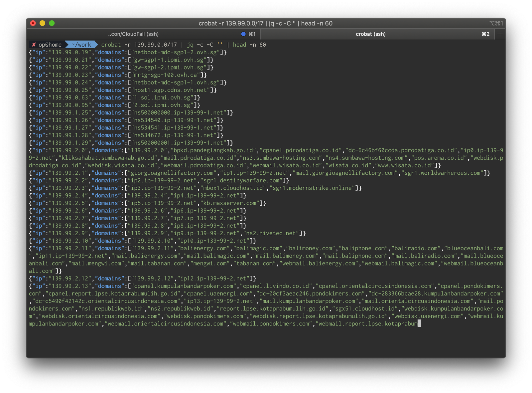The height and width of the screenshot is (393, 532).
Task: Click the green zoom window button
Action: 52,23
